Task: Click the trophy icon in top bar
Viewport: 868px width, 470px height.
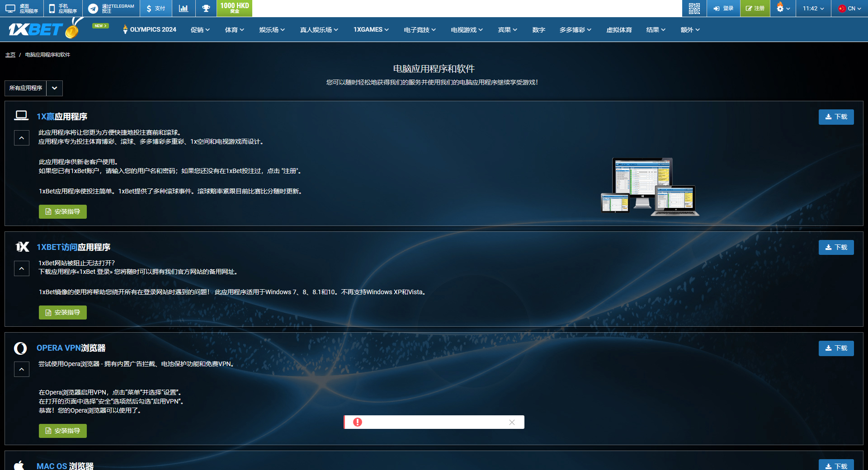Action: coord(206,8)
